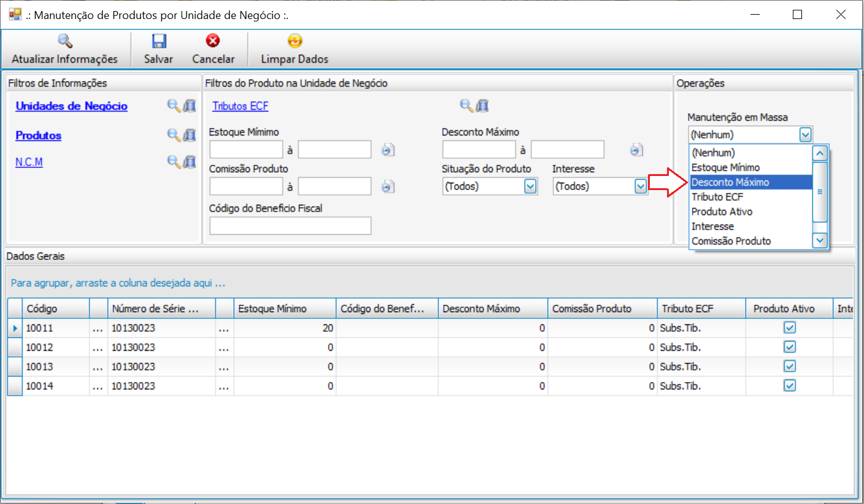Toggle Produto Ativo checkbox for code 10013
The width and height of the screenshot is (864, 504).
[x=790, y=367]
